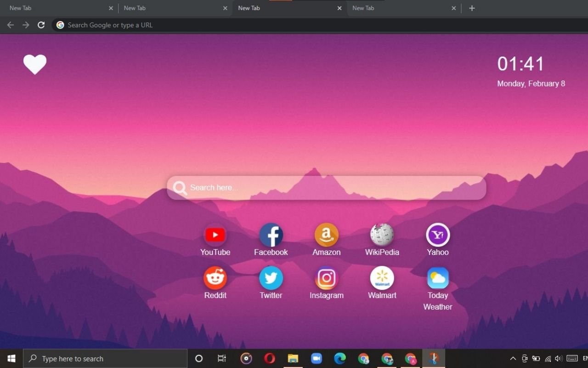Open the Facebook shortcut icon
The height and width of the screenshot is (368, 588).
tap(271, 234)
